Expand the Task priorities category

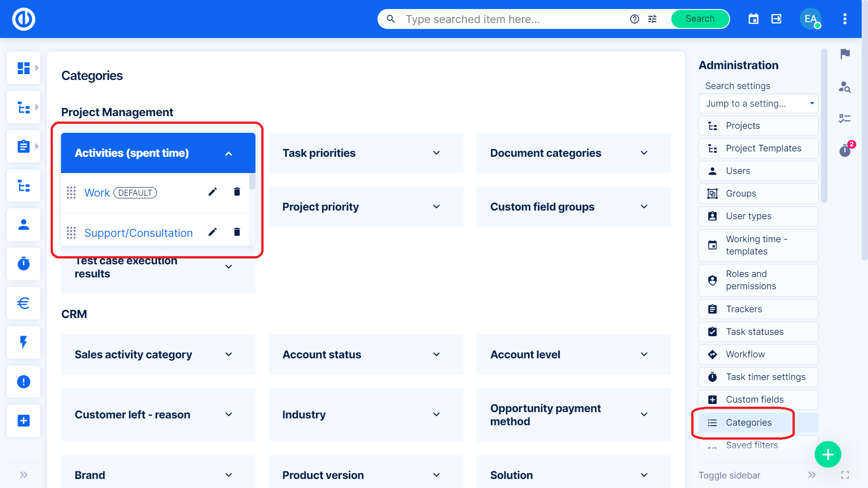[x=436, y=153]
